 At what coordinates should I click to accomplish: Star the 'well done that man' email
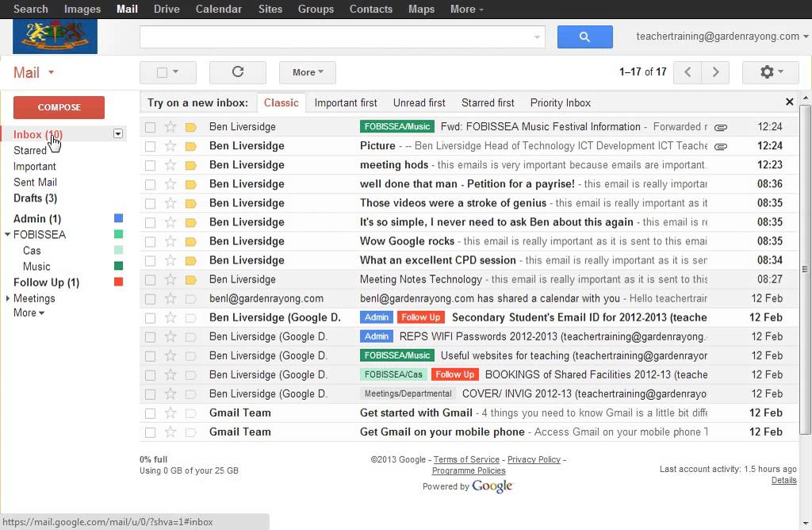170,184
